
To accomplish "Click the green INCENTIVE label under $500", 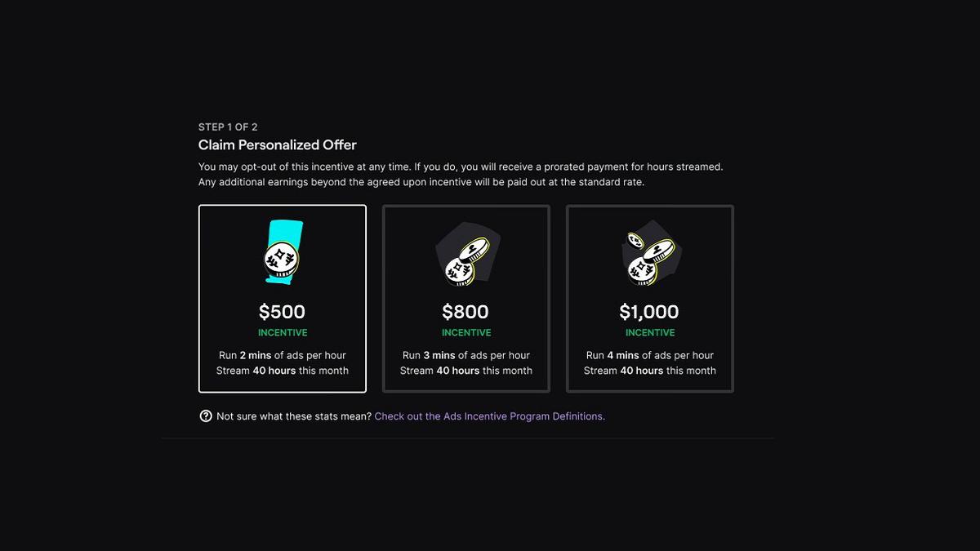I will tap(283, 332).
